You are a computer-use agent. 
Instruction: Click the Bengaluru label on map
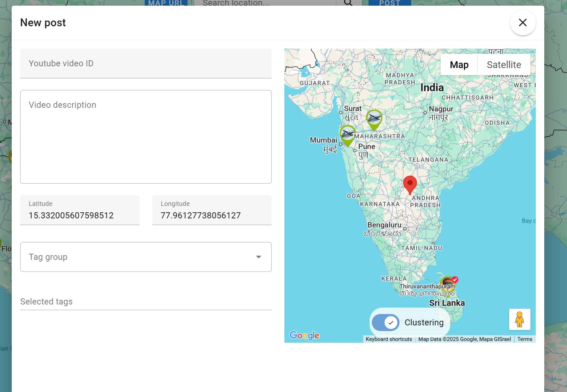(384, 225)
